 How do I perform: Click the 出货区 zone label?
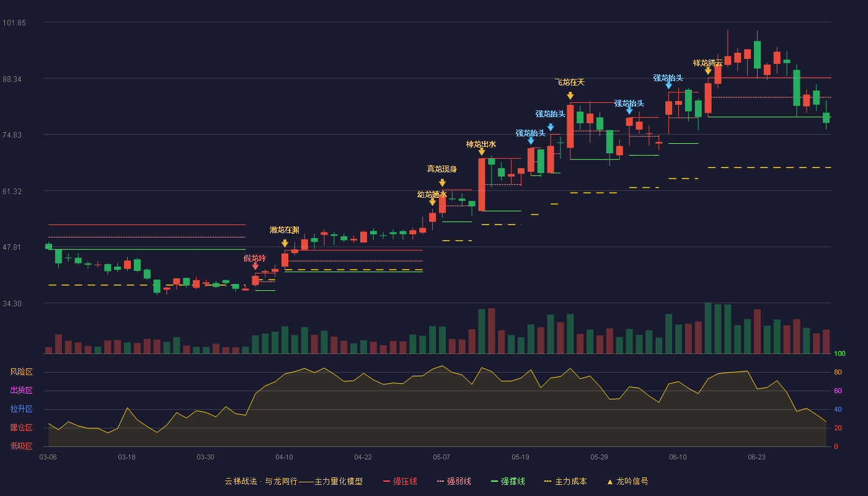[x=21, y=391]
